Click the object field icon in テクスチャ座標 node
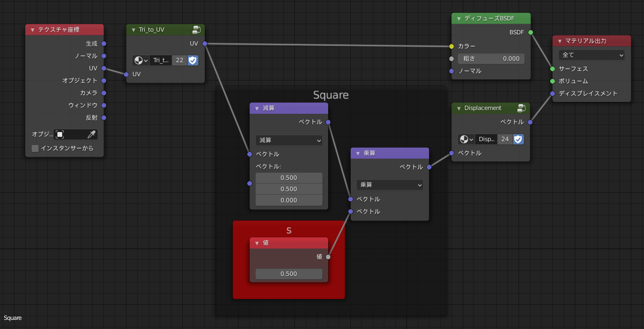The width and height of the screenshot is (644, 329). (x=60, y=134)
